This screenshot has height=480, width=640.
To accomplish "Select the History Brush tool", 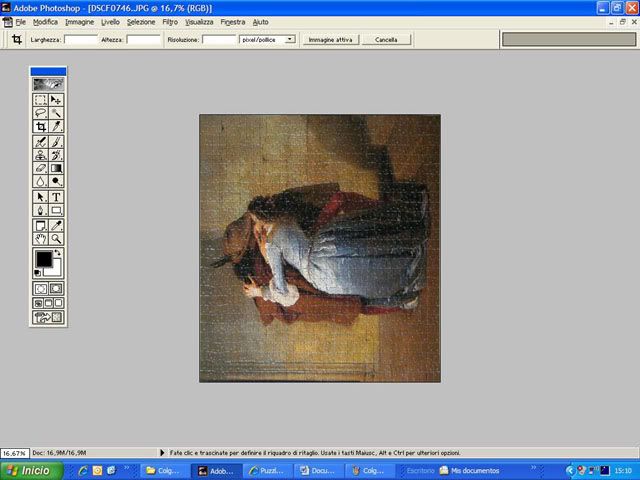I will 56,155.
